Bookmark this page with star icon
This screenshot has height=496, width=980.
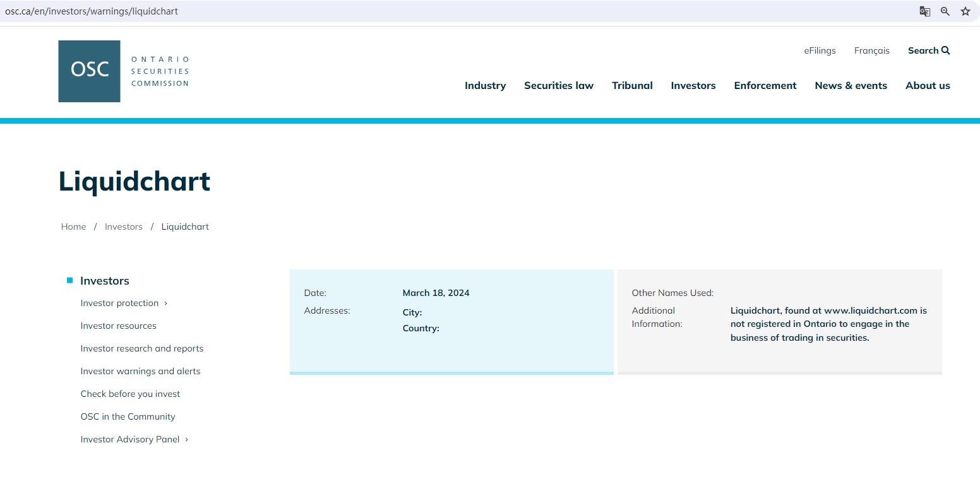point(965,11)
